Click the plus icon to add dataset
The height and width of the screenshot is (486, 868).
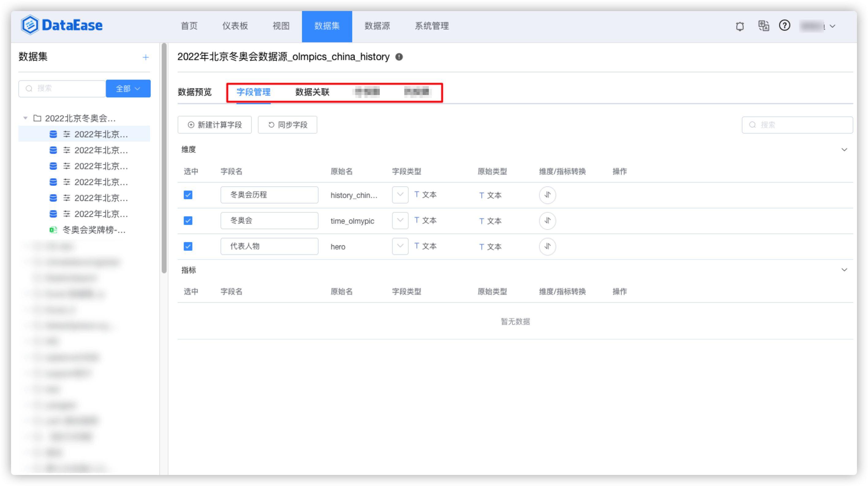coord(145,57)
